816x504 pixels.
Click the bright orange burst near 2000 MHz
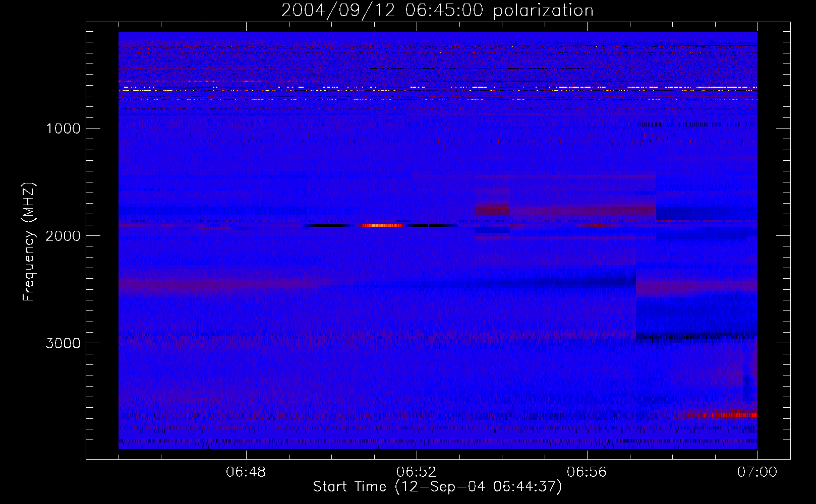383,225
